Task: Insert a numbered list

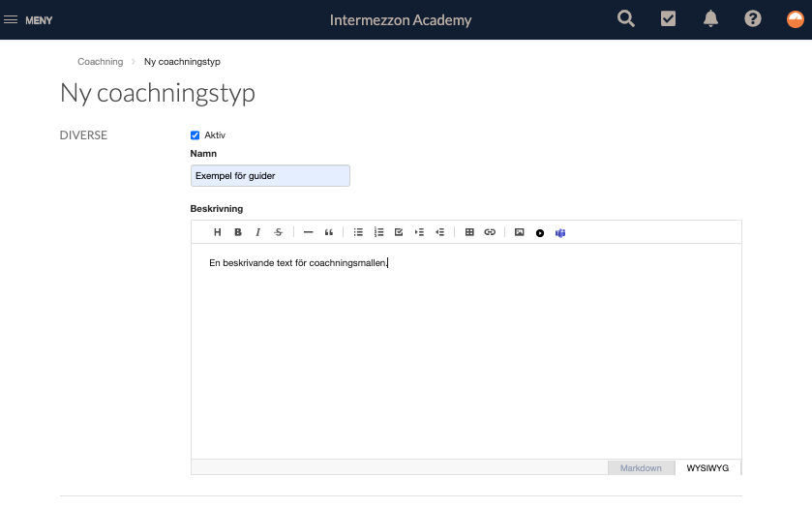Action: 378,232
